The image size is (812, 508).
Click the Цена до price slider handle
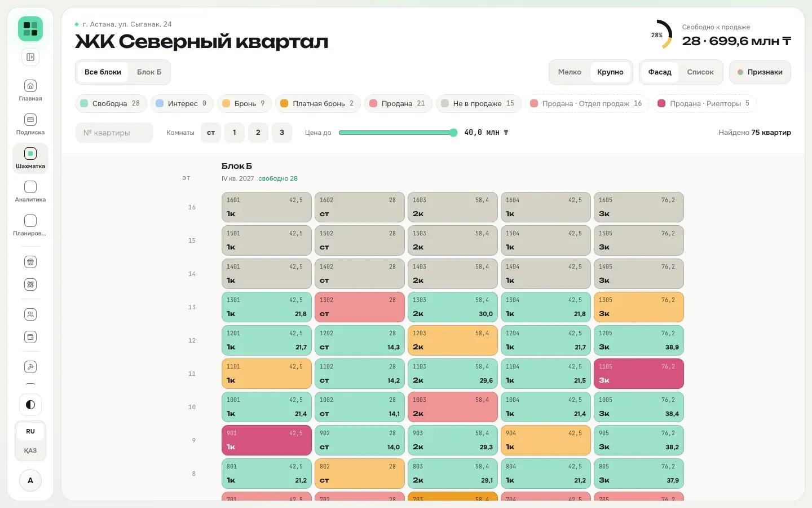tap(453, 133)
